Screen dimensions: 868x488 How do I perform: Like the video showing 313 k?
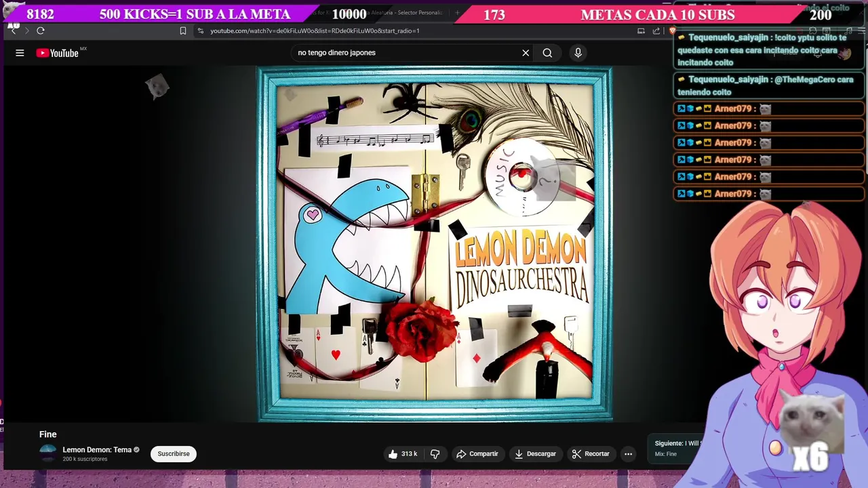click(403, 454)
